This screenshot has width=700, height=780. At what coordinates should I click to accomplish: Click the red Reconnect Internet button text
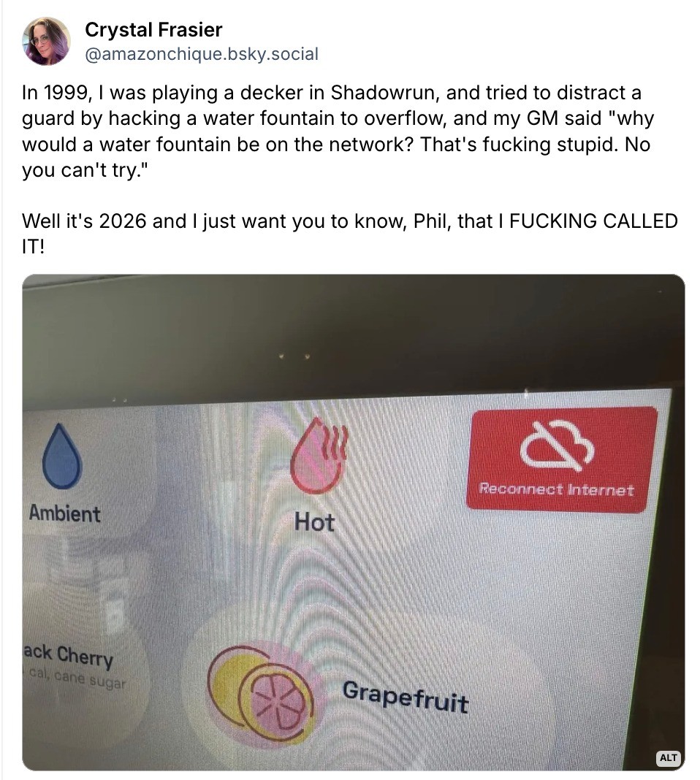[x=556, y=489]
